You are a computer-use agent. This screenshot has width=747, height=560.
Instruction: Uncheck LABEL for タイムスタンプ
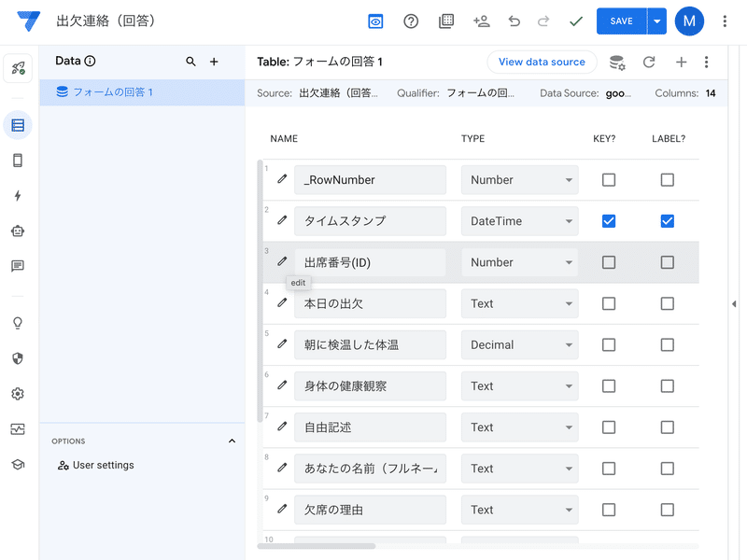click(667, 221)
